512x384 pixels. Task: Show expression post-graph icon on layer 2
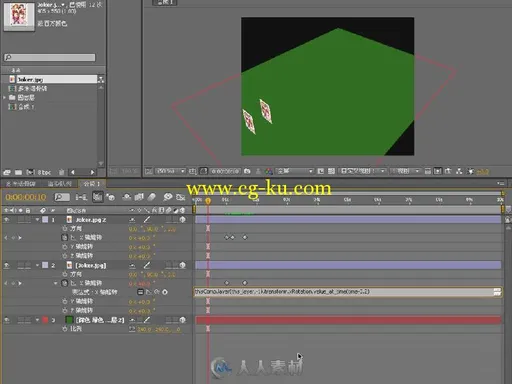coord(149,292)
